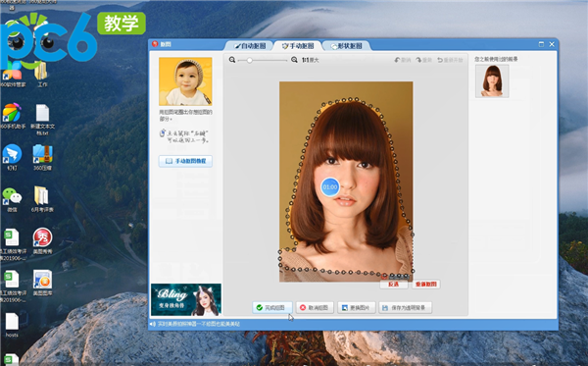Viewport: 588px width, 366px height.
Task: Click the status bar promotional text link
Action: (198, 324)
